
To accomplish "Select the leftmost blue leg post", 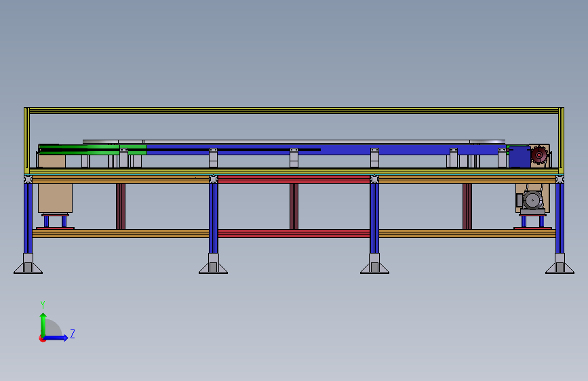I will [x=28, y=218].
